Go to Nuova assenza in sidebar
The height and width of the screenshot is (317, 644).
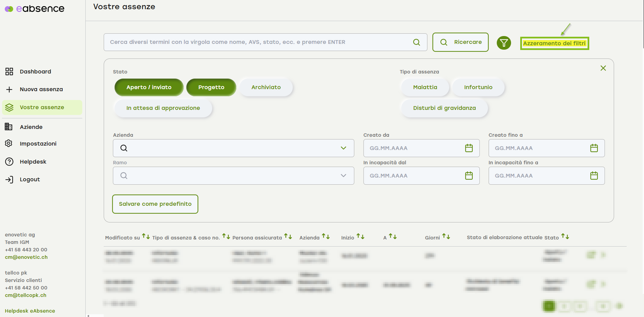pyautogui.click(x=41, y=89)
